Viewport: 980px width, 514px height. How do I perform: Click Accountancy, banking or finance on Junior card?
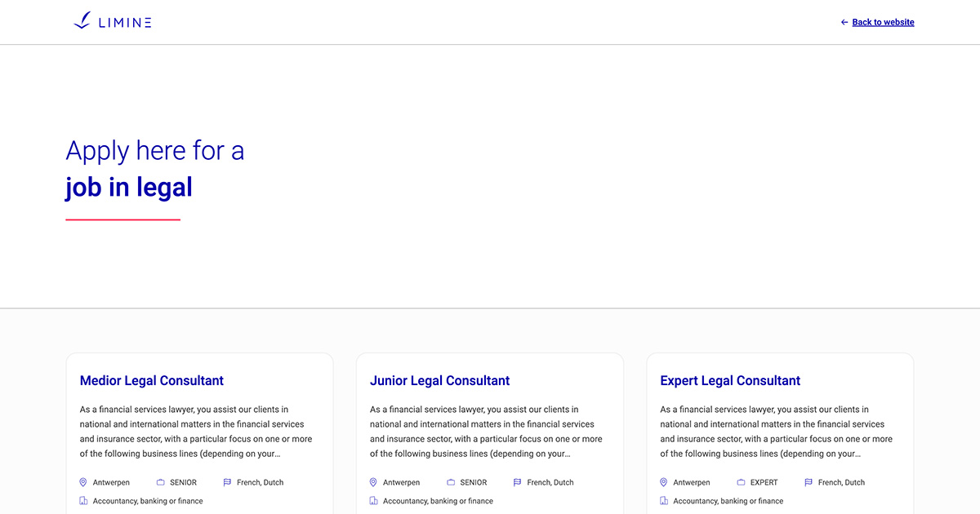438,501
